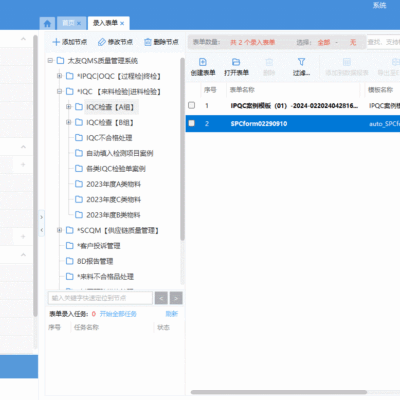Close the 首页 tab
Screen dimensions: 400x400
[x=79, y=23]
